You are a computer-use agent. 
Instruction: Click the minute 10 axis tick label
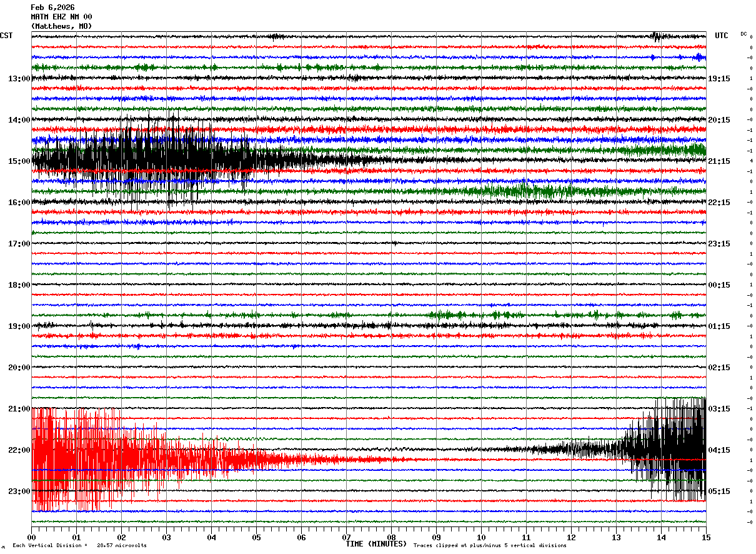481,538
